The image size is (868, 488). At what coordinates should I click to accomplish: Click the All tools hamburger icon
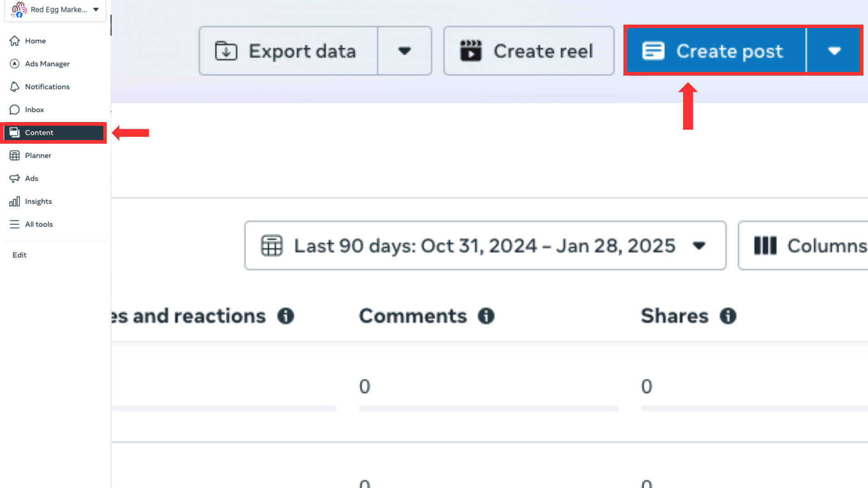(14, 225)
